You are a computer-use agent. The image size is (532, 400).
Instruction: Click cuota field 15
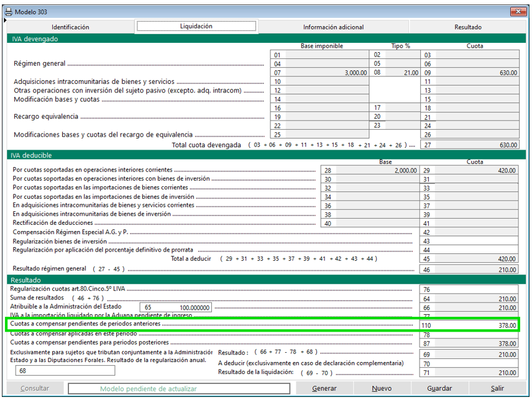pos(470,99)
